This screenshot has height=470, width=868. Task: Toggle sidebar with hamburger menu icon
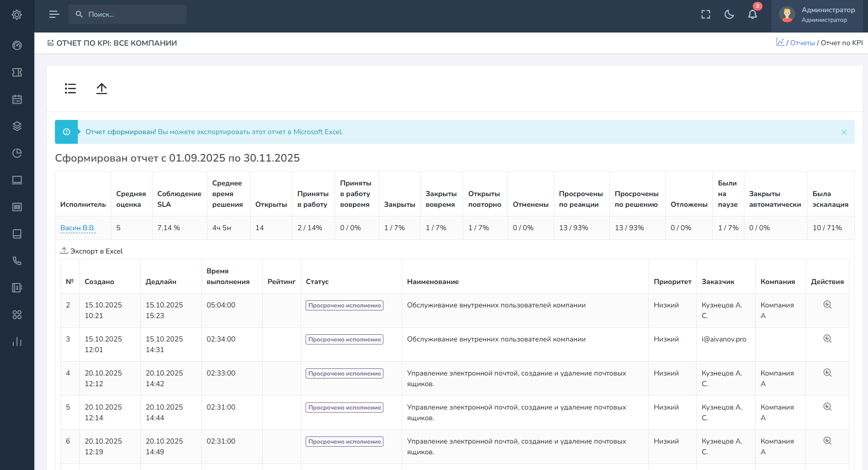54,14
